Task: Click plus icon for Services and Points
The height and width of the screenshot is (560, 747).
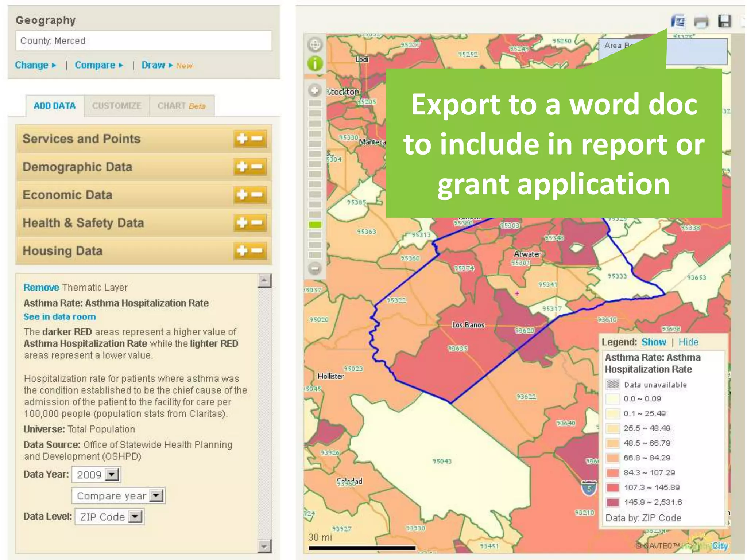Action: tap(243, 139)
